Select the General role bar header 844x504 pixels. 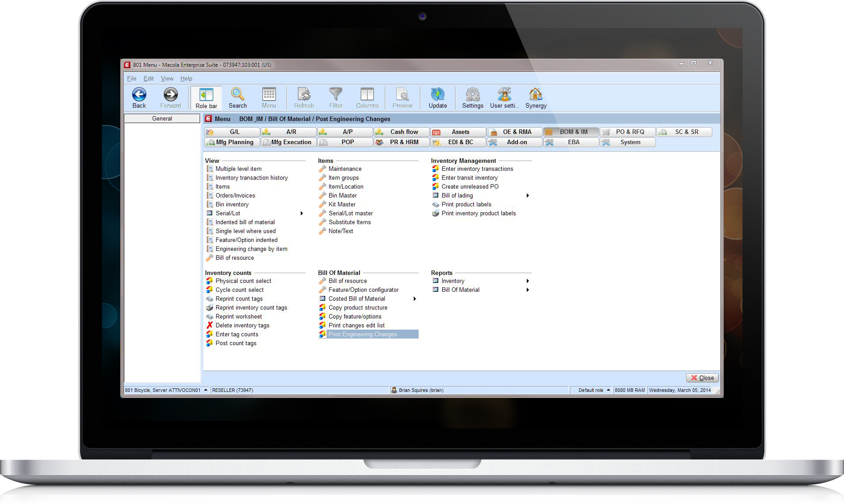click(162, 119)
